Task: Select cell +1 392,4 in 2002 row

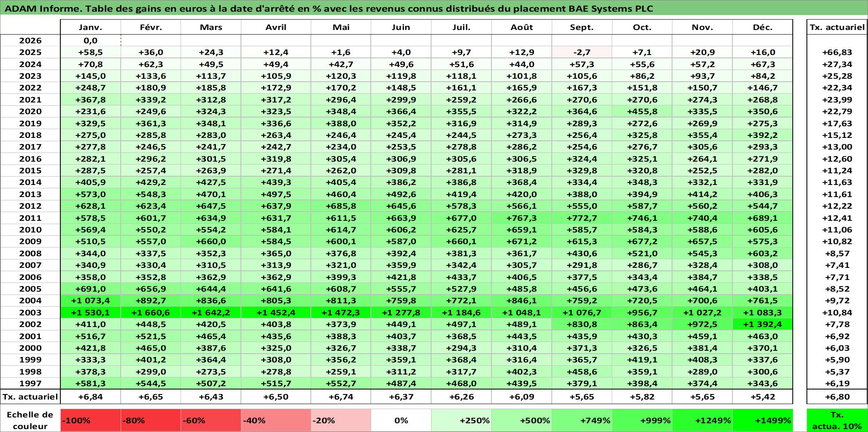Action: pos(763,324)
